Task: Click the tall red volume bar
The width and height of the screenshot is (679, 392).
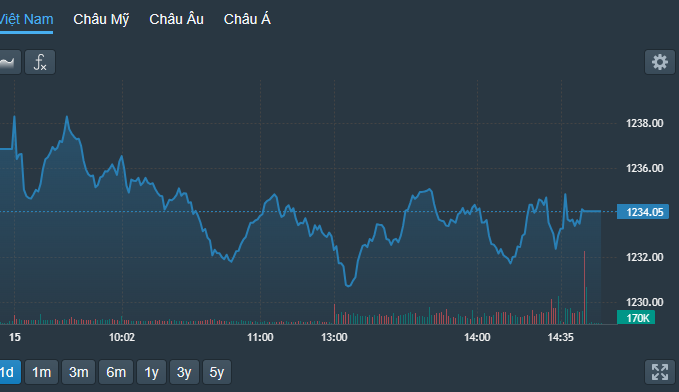Action: (585, 288)
